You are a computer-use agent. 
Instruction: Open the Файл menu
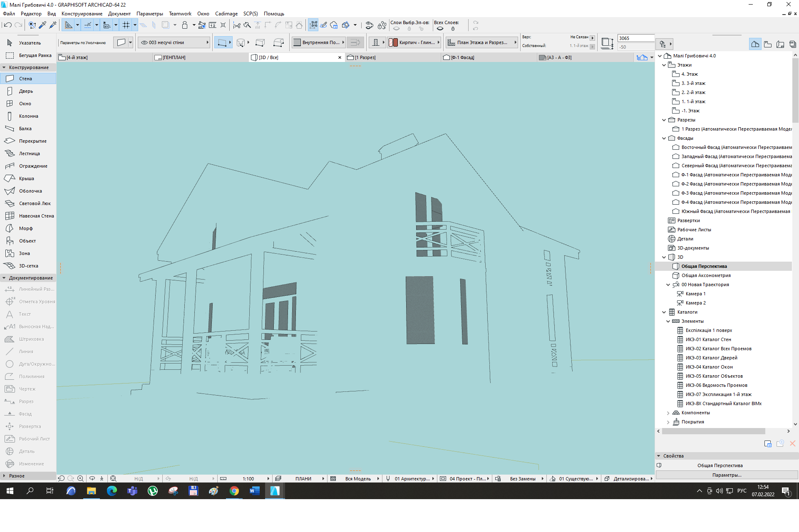coord(9,14)
